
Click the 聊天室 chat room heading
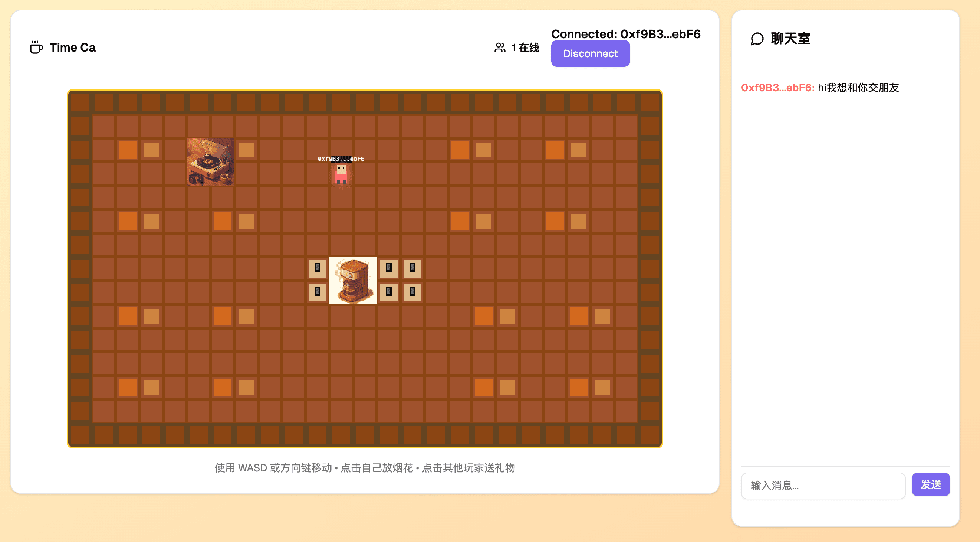(x=790, y=39)
